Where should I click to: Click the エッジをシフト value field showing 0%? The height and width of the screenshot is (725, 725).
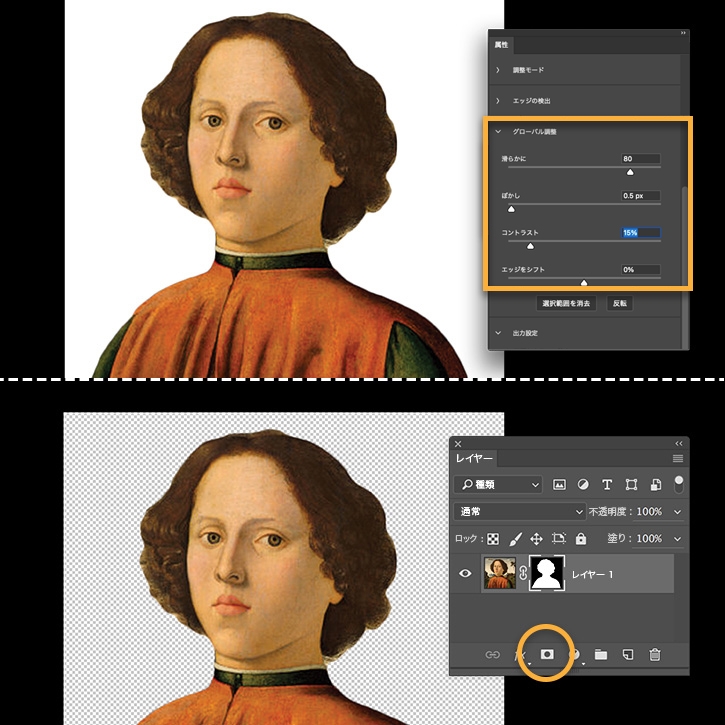(x=640, y=270)
